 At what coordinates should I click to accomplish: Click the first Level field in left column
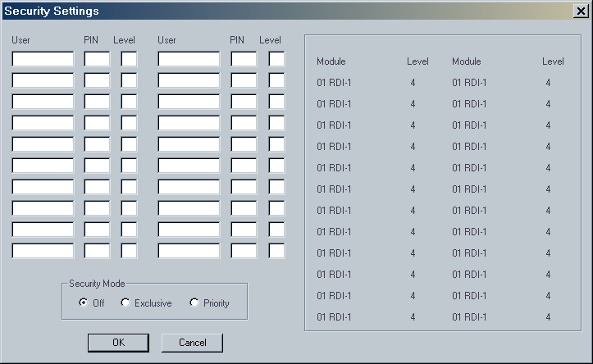(129, 59)
